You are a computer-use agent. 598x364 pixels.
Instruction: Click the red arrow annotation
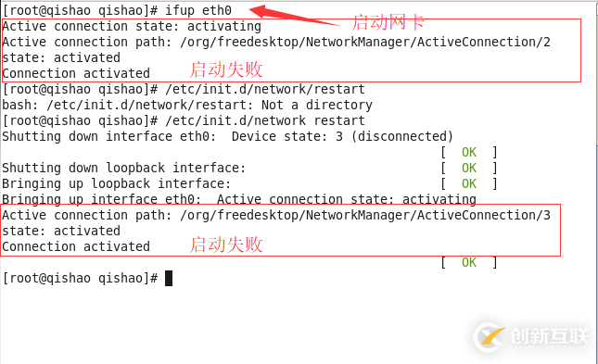pos(295,15)
